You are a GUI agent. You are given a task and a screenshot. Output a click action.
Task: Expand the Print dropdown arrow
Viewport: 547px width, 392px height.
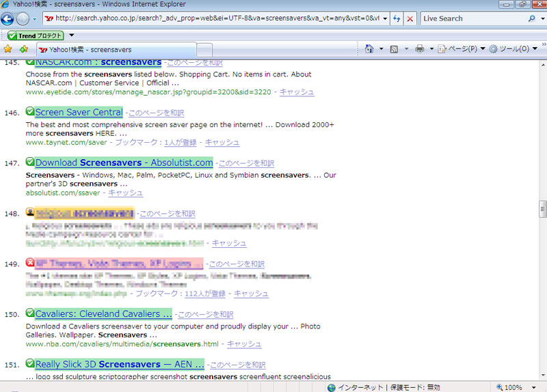431,48
